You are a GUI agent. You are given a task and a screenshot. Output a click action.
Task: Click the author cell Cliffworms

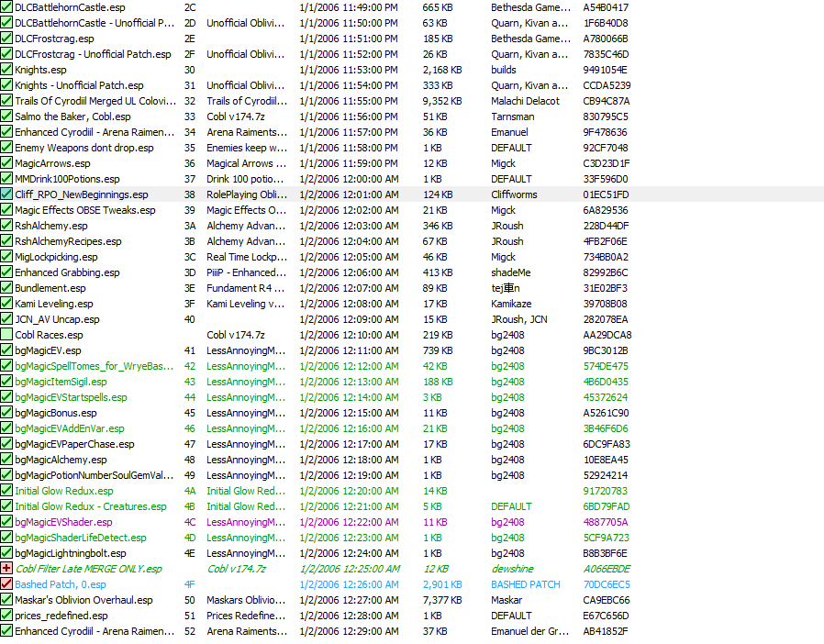pos(514,194)
